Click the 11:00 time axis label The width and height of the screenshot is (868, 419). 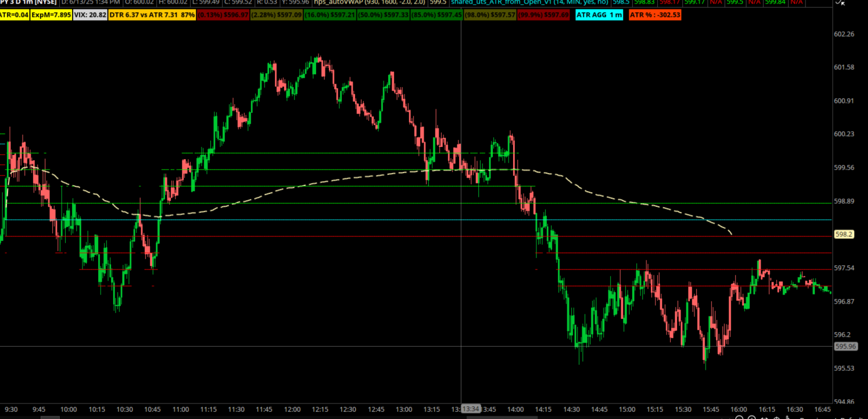click(180, 409)
